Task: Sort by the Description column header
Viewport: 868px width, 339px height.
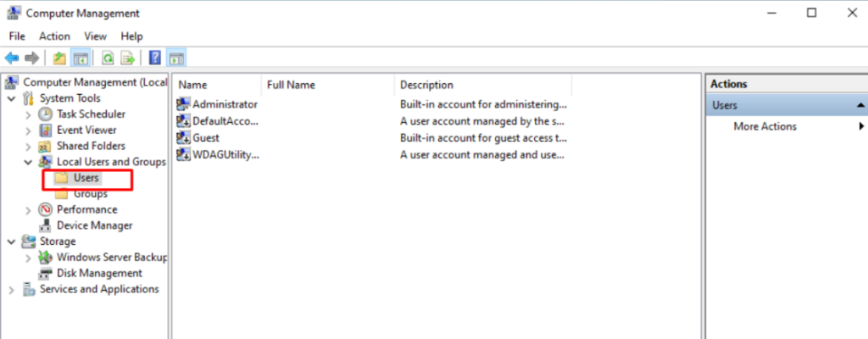Action: (x=483, y=85)
